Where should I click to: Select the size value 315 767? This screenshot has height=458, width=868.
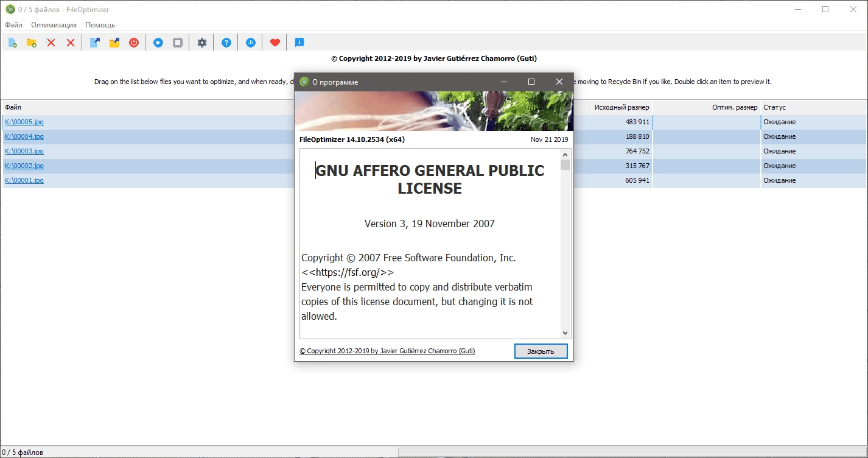coord(637,166)
